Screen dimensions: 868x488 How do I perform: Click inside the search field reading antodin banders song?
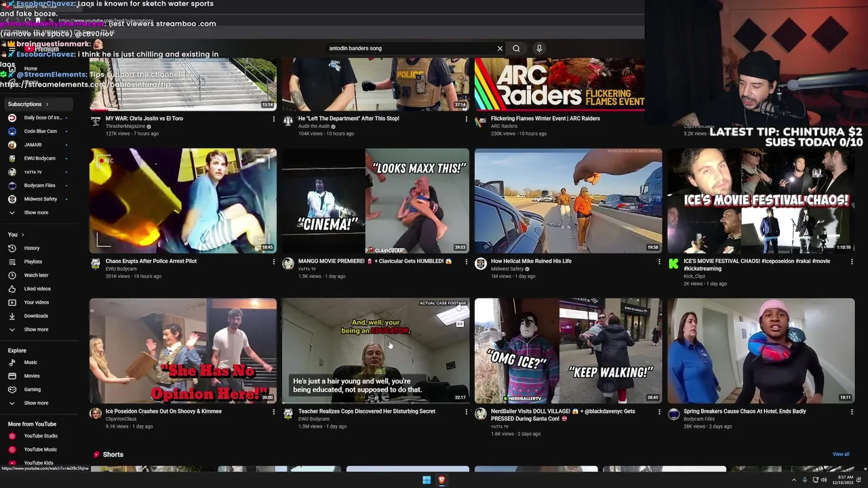point(410,48)
